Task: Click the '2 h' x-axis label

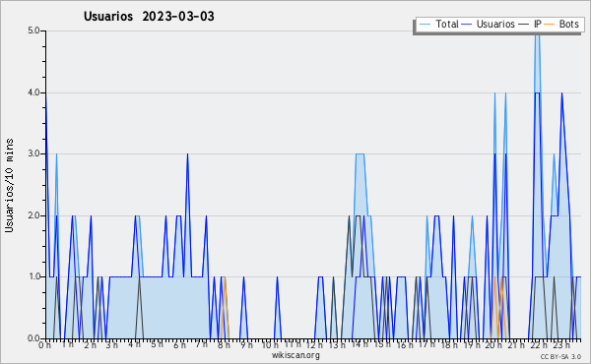Action: click(90, 345)
